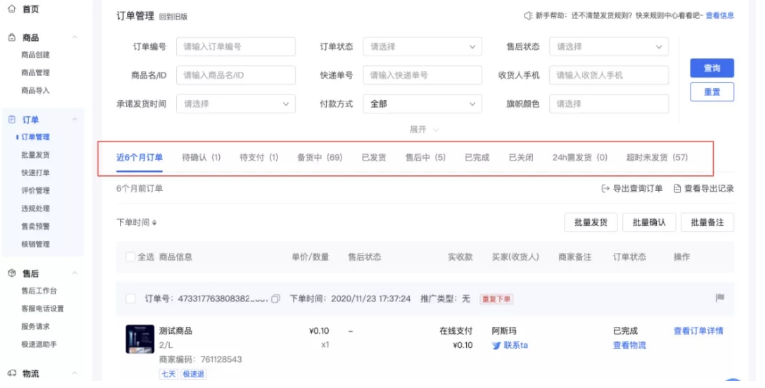Open 查看物流 link
The image size is (765, 388).
[629, 345]
